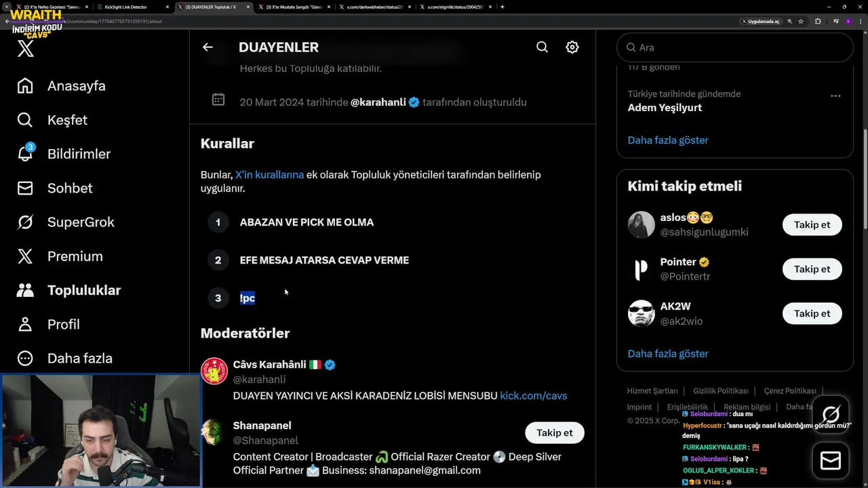Image resolution: width=868 pixels, height=488 pixels.
Task: Switch to darkwebhaber status tab
Action: coord(374,7)
